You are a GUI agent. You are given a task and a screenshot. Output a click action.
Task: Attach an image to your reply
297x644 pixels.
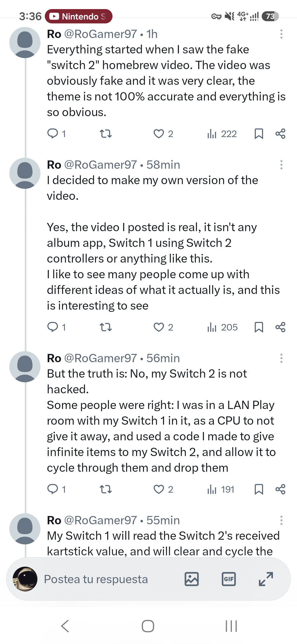192,579
